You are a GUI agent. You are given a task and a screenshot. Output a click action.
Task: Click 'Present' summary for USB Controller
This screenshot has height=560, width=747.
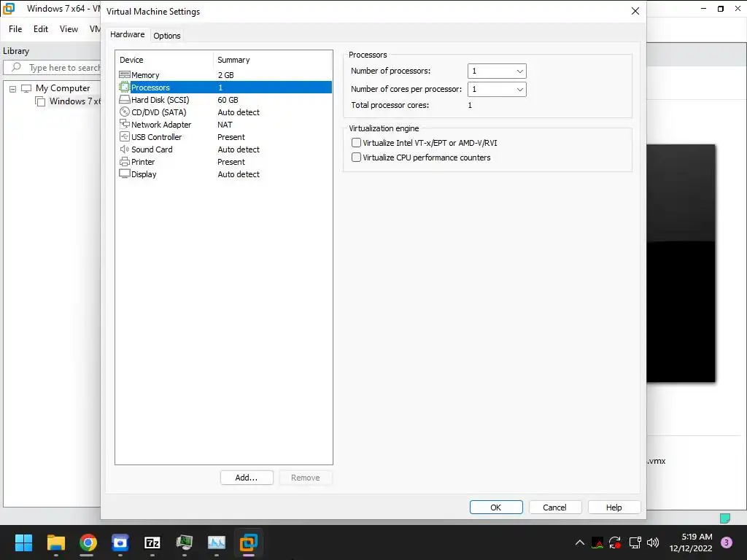[x=231, y=136]
